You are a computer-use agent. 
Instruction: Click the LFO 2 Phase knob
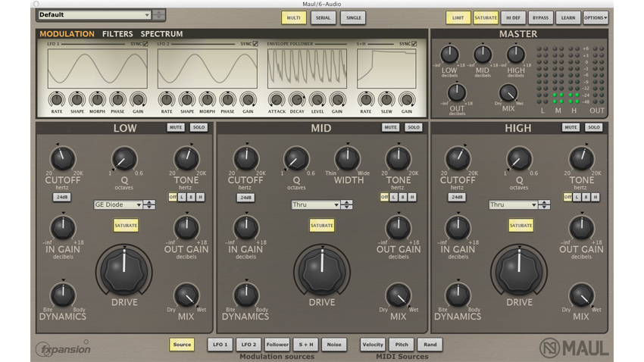pos(227,100)
